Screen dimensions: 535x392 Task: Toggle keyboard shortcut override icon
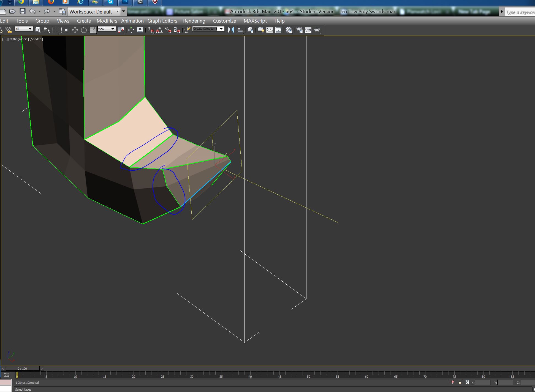[x=140, y=30]
